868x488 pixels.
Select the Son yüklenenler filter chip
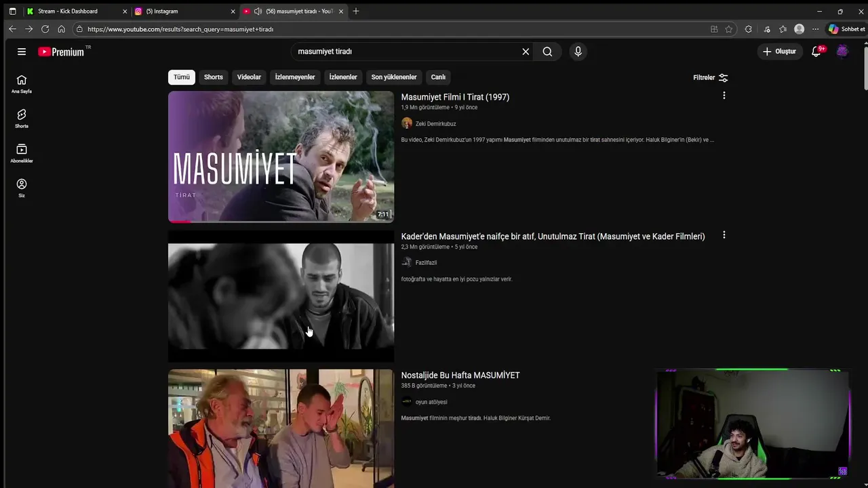pos(394,77)
